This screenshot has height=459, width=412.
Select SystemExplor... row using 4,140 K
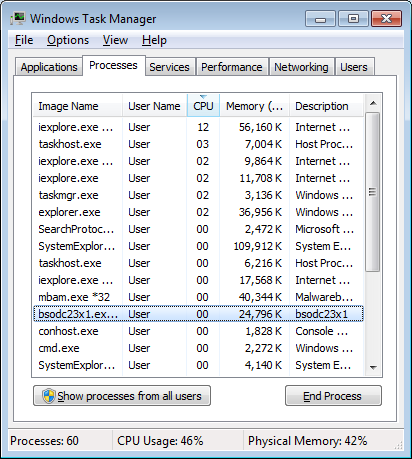click(198, 365)
